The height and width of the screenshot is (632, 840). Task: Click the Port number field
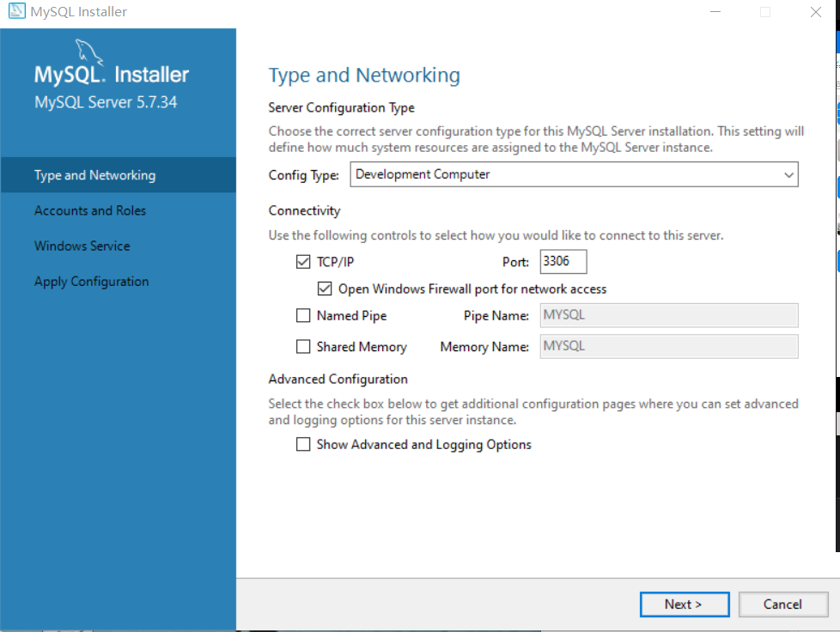coord(563,261)
